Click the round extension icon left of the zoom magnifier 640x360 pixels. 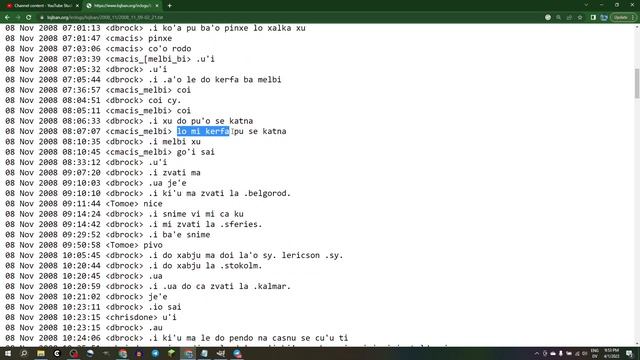click(x=548, y=18)
